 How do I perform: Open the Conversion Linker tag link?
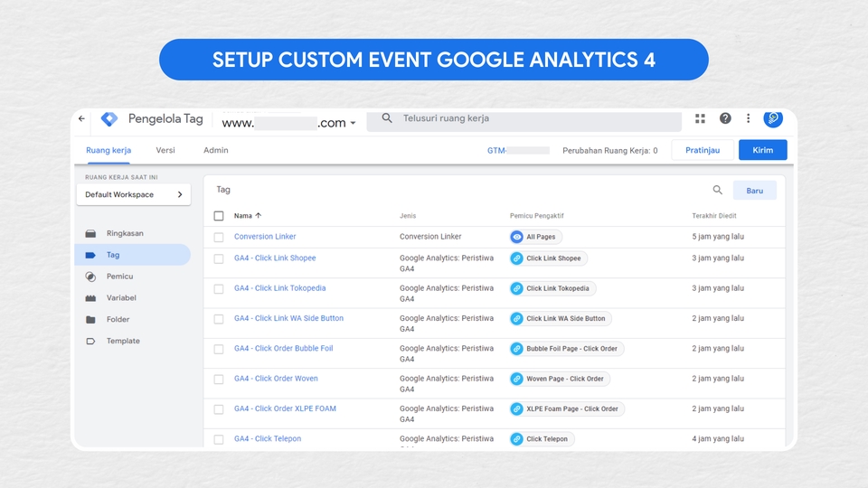(x=265, y=237)
